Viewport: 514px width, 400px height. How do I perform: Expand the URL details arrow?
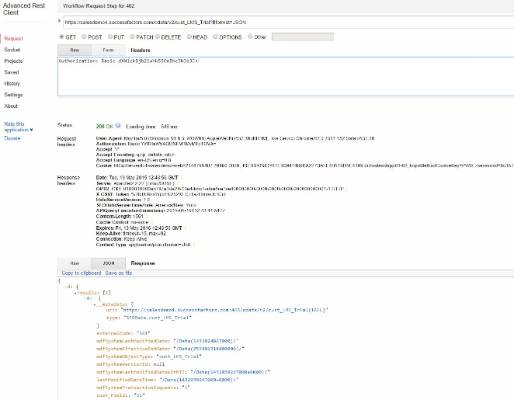coord(59,21)
